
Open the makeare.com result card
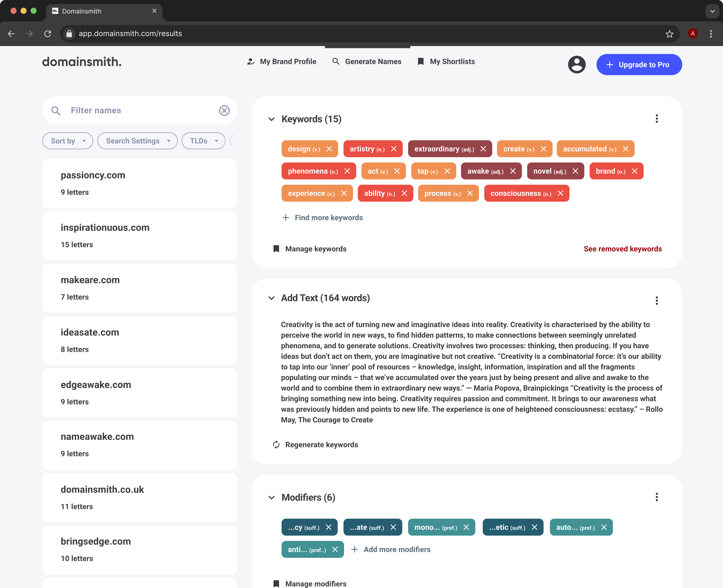pyautogui.click(x=139, y=288)
